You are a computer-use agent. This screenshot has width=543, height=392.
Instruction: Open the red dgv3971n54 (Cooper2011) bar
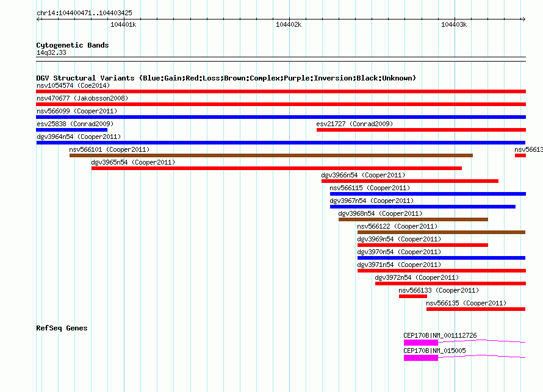[442, 271]
